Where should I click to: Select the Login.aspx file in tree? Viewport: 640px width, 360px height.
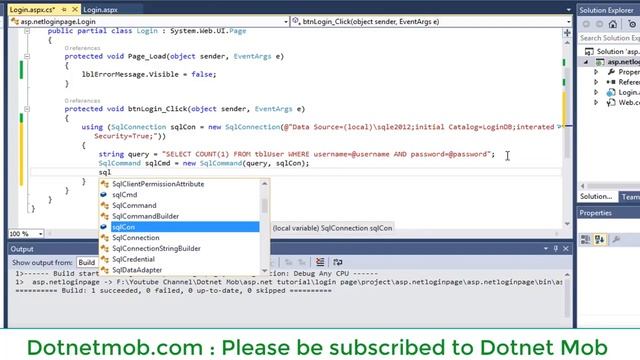tap(623, 92)
